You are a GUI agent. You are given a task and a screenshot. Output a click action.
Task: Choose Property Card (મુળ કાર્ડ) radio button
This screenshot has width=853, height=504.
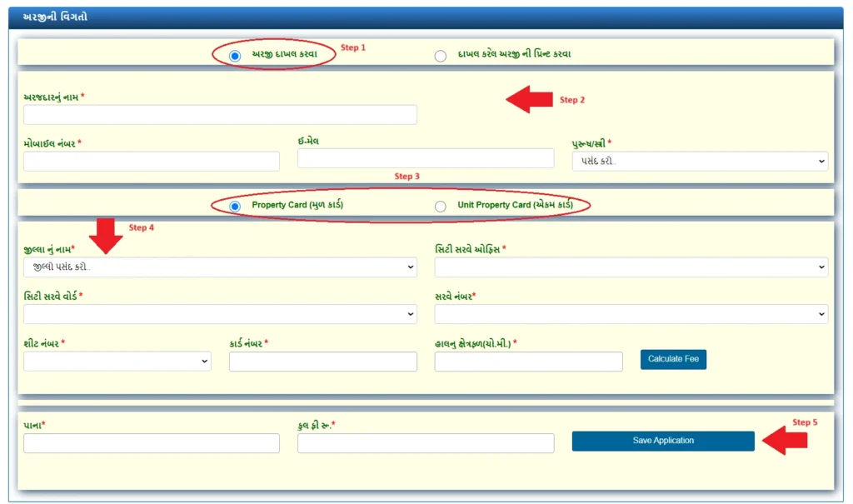point(235,206)
